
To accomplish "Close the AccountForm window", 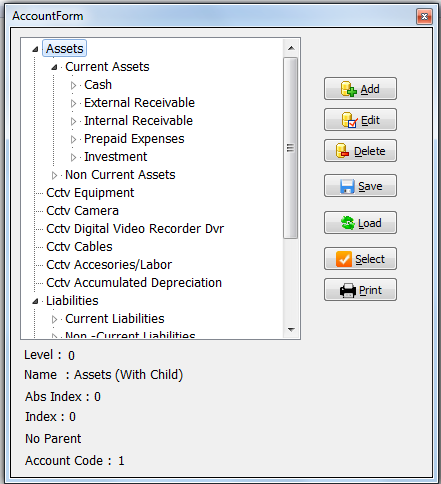I will pyautogui.click(x=424, y=16).
